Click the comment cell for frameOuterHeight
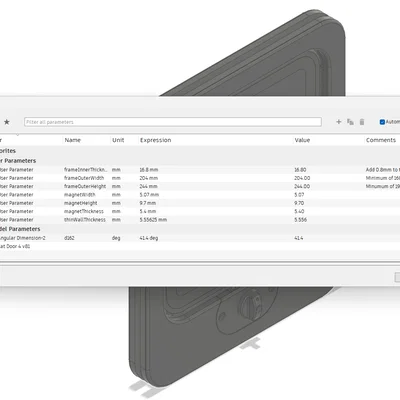 click(x=383, y=186)
